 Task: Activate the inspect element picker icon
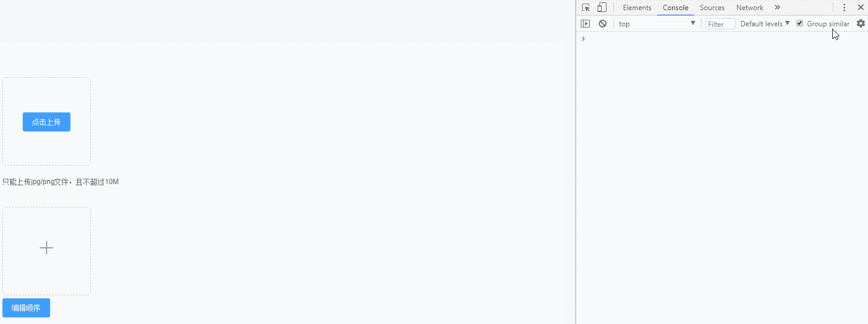(586, 8)
